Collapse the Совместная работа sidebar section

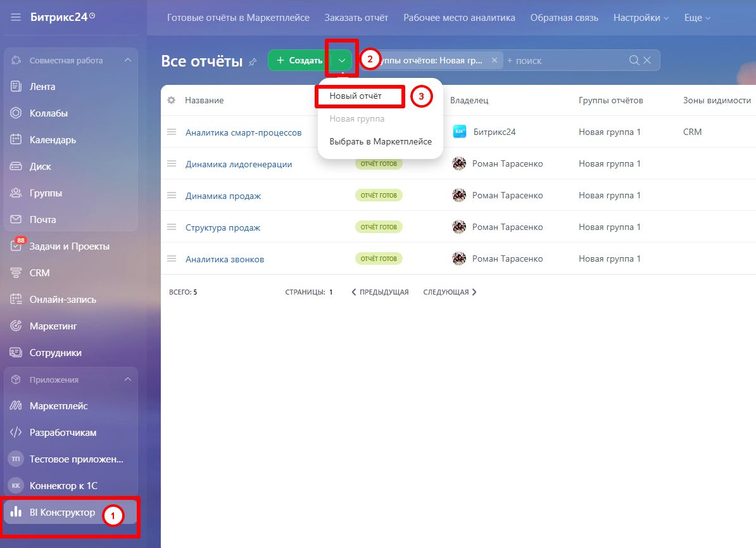pyautogui.click(x=127, y=60)
